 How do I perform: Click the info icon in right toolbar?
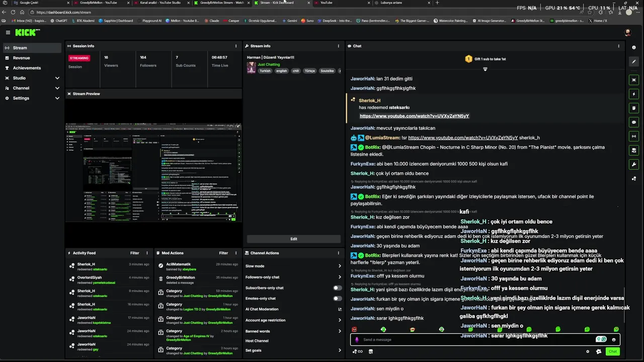pyautogui.click(x=634, y=47)
